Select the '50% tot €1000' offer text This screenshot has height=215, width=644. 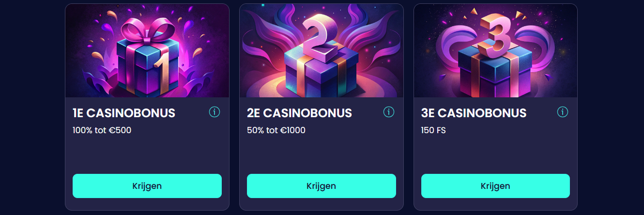click(x=276, y=130)
